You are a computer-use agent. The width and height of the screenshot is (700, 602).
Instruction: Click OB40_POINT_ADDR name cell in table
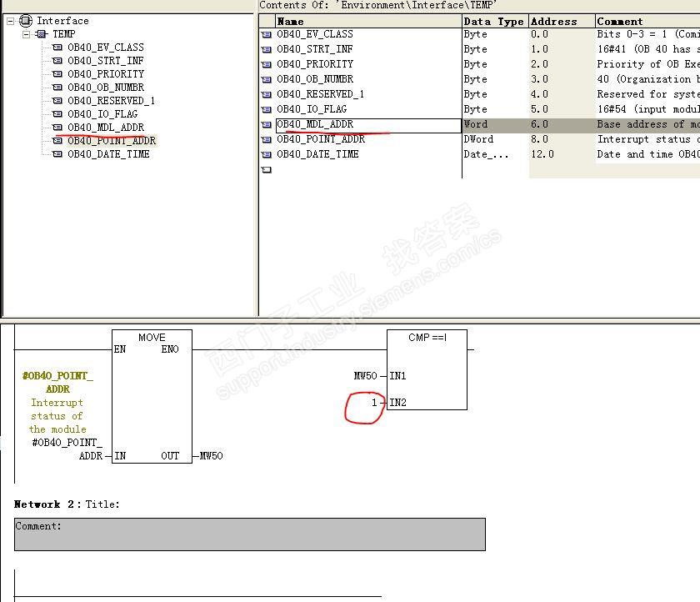[x=368, y=139]
